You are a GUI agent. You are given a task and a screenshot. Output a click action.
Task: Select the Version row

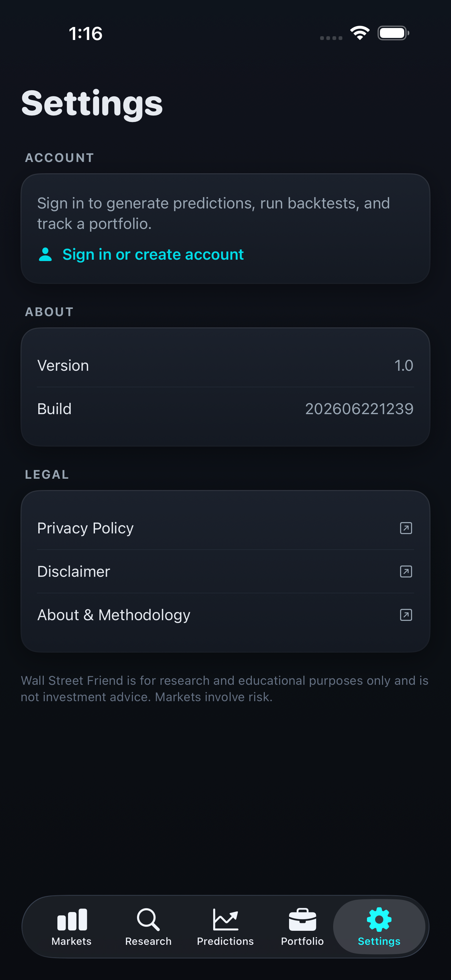[x=225, y=366]
